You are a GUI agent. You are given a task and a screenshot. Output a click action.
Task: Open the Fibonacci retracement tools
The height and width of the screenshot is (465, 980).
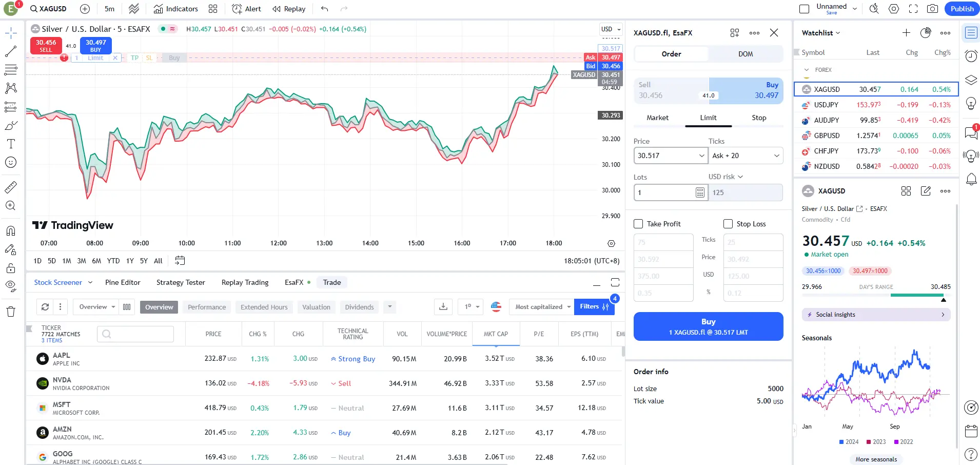coord(11,70)
